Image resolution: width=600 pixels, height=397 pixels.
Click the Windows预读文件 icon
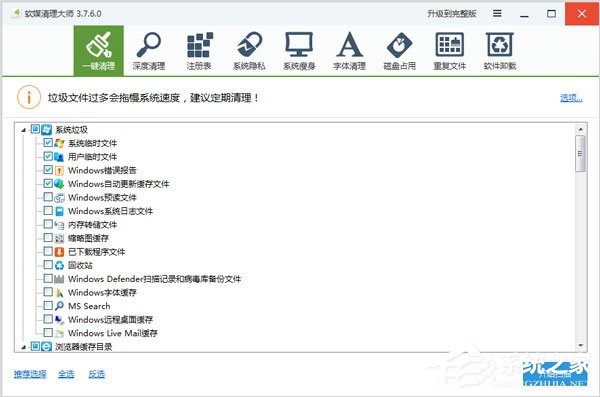tap(59, 198)
